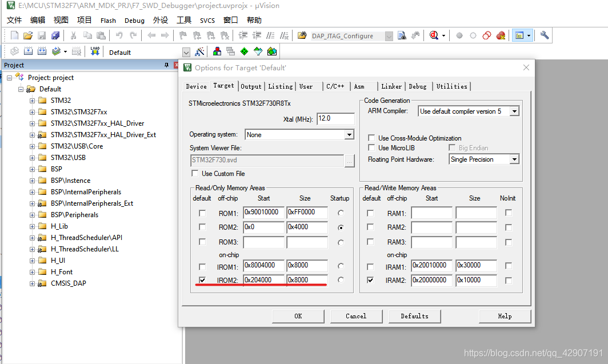Click the LOAD download to flash icon
Screen dimensions: 608x364
95,51
